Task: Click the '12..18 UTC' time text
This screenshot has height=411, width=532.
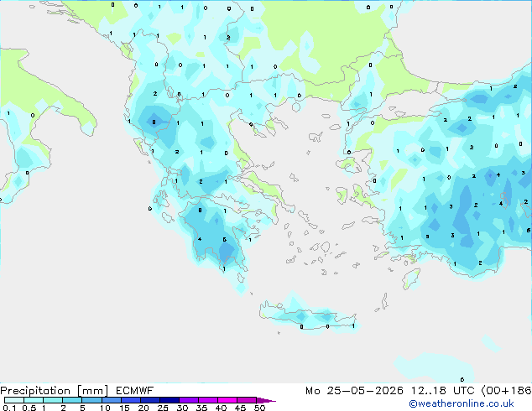Action: coord(443,391)
